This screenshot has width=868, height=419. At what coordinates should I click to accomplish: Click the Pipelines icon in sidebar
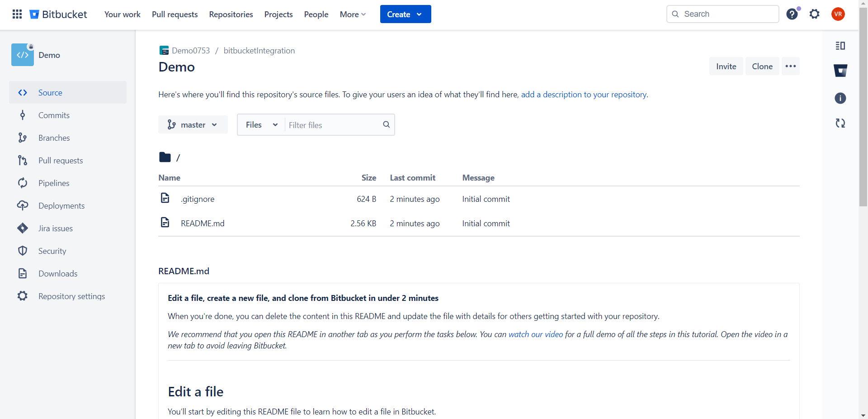click(x=23, y=183)
